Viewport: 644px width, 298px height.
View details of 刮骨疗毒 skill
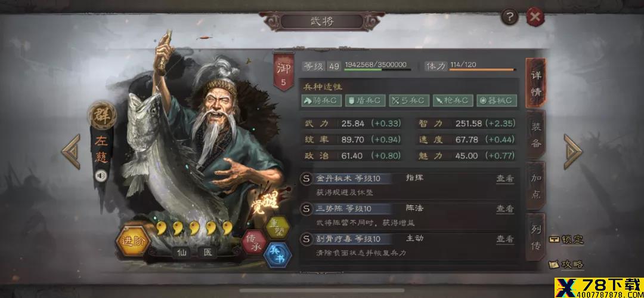505,239
